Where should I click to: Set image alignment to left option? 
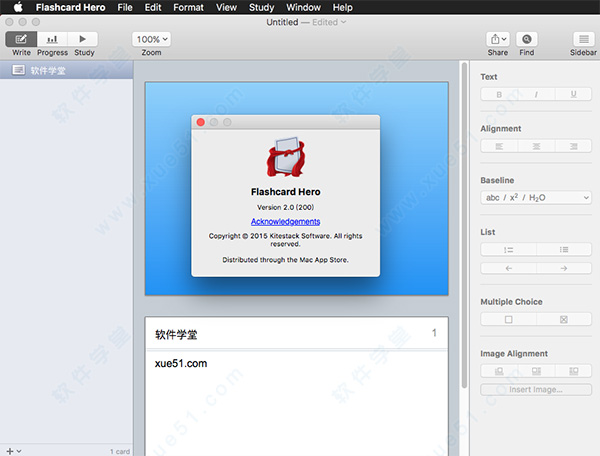[x=499, y=371]
